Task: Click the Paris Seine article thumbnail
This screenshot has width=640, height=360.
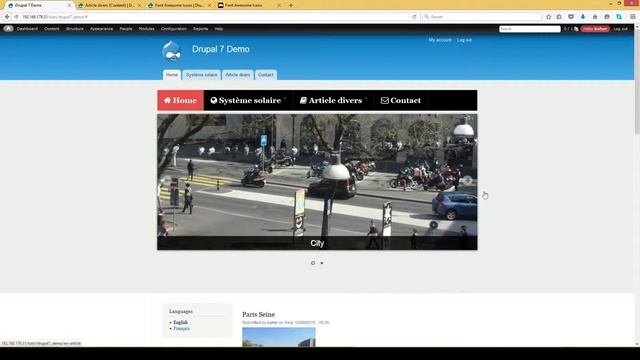Action: 279,337
